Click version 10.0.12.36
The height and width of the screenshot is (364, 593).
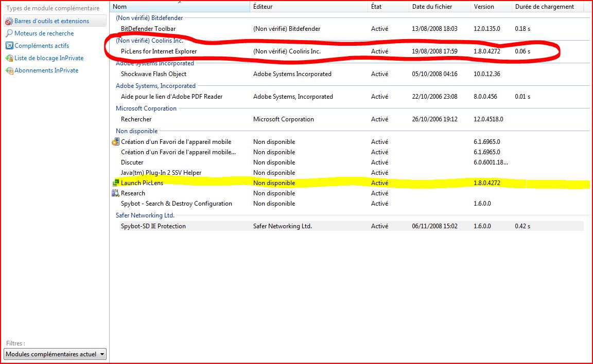[487, 74]
